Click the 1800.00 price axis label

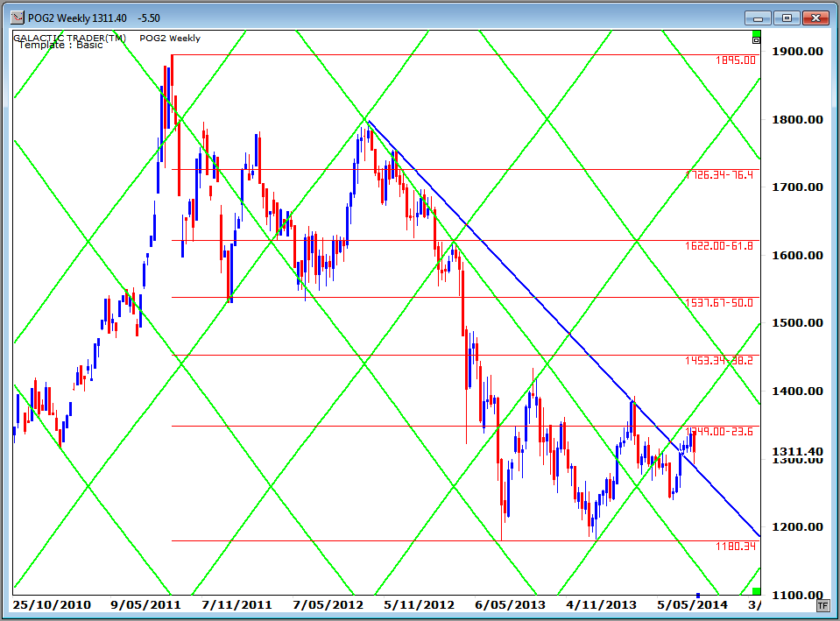797,119
